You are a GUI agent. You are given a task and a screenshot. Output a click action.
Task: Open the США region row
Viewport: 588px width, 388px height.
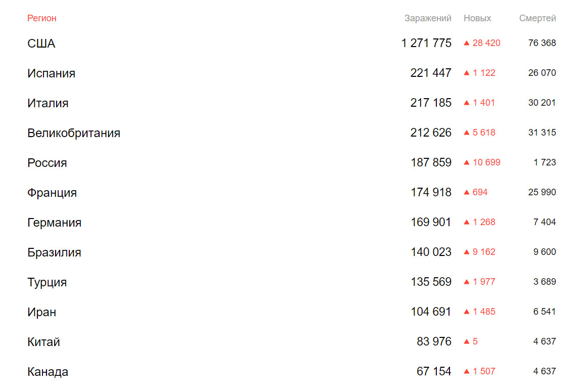292,43
